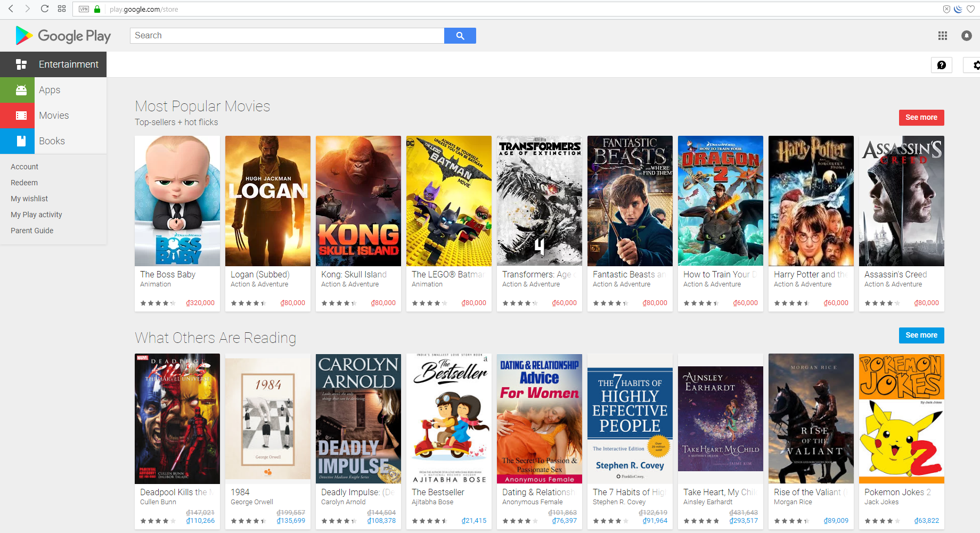Click the browser address bar URL

pos(144,9)
